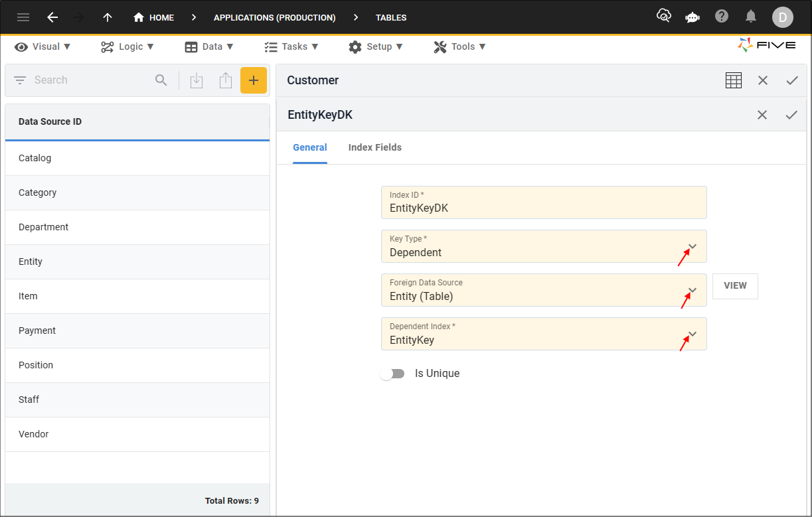
Task: Open the Logic menu
Action: pos(127,46)
